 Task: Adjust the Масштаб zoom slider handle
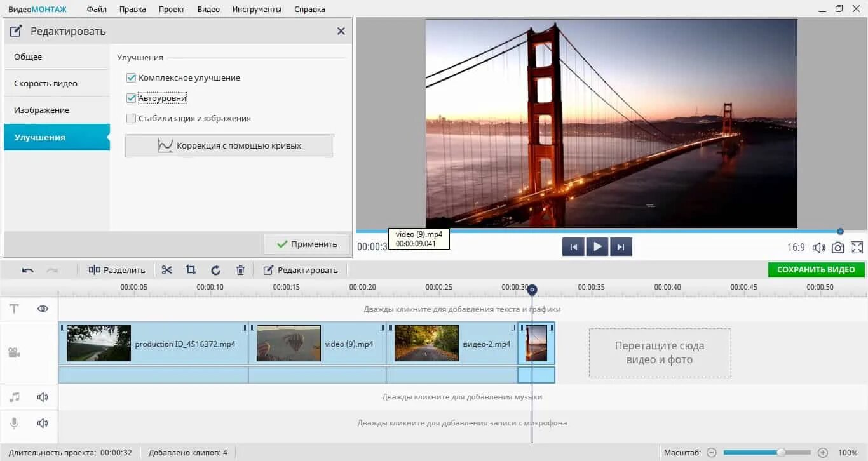point(781,453)
